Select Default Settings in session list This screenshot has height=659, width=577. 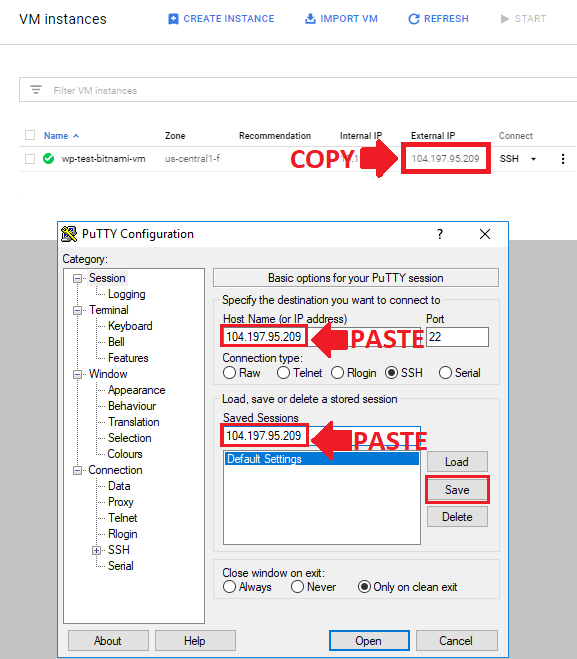click(321, 459)
